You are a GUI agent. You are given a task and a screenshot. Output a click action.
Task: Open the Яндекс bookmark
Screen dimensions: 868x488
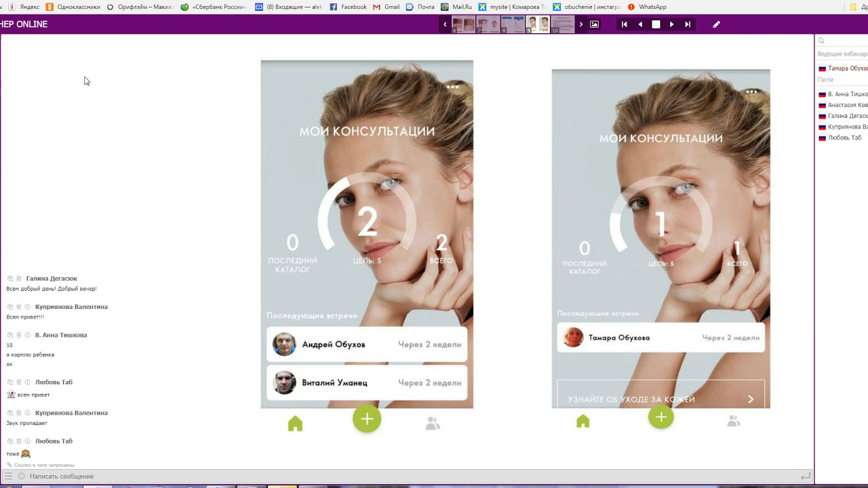click(x=24, y=7)
